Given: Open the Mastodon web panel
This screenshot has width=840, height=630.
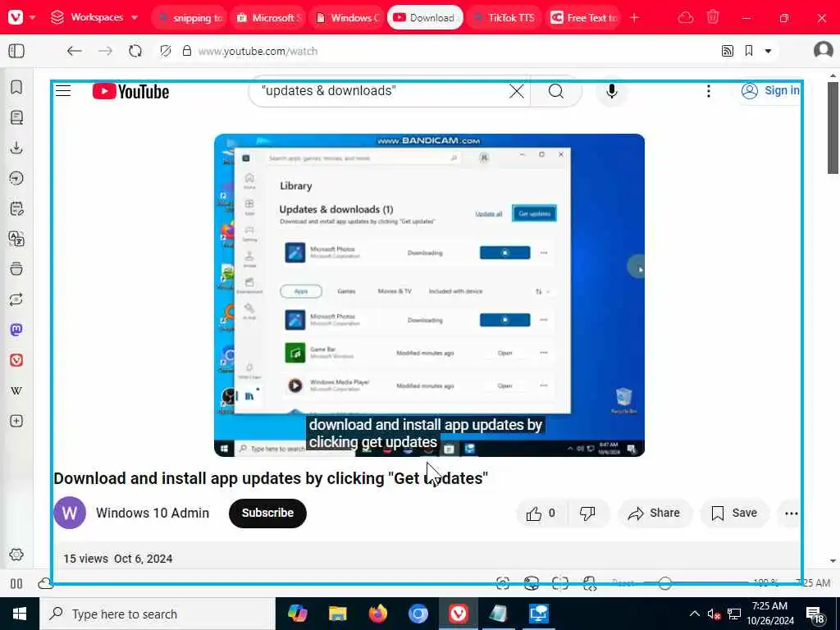Looking at the screenshot, I should coord(16,330).
